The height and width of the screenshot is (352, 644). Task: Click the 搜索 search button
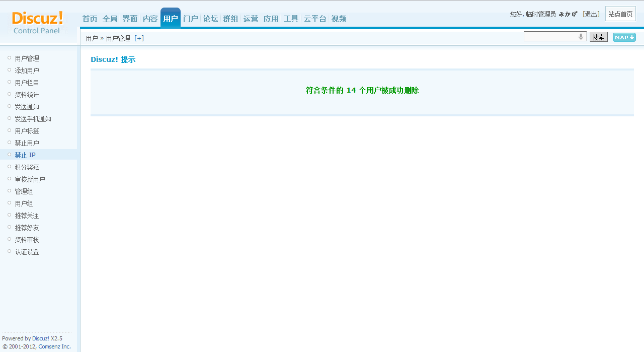599,37
